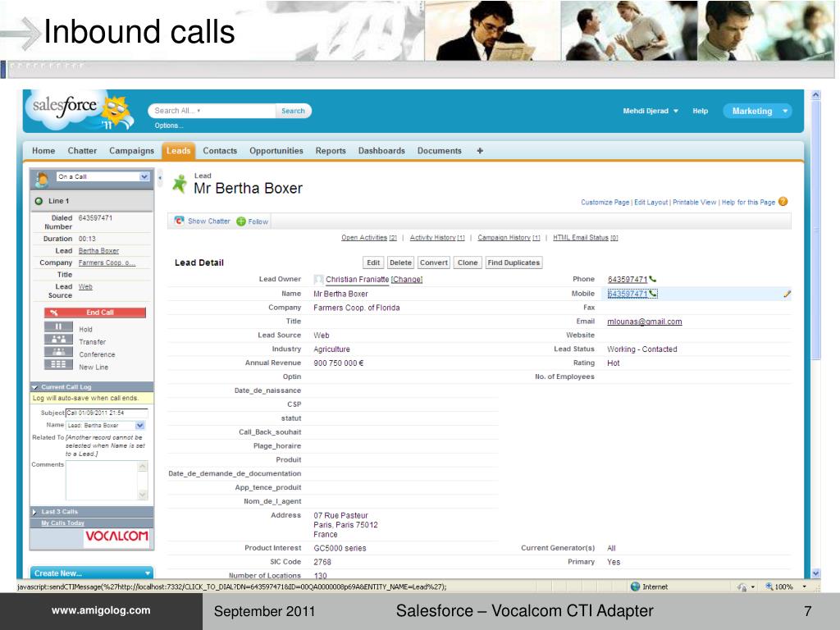Open the HTML Email Status link
840x630 pixels.
point(586,237)
